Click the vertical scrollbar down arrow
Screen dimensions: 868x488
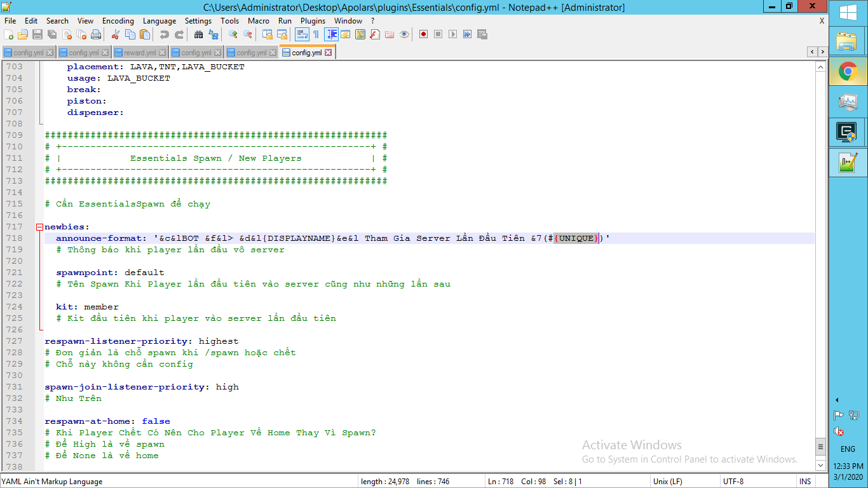point(821,466)
